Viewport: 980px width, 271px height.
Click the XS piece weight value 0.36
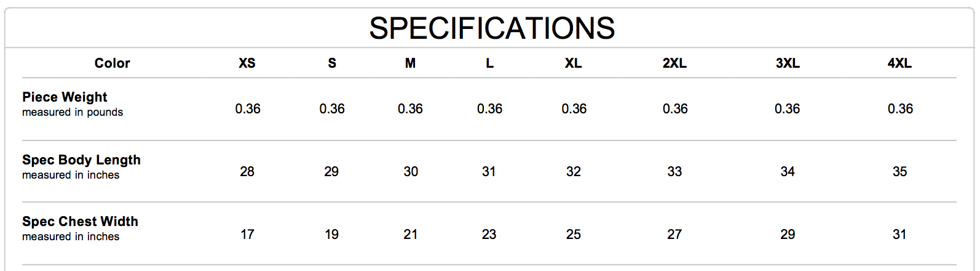248,109
